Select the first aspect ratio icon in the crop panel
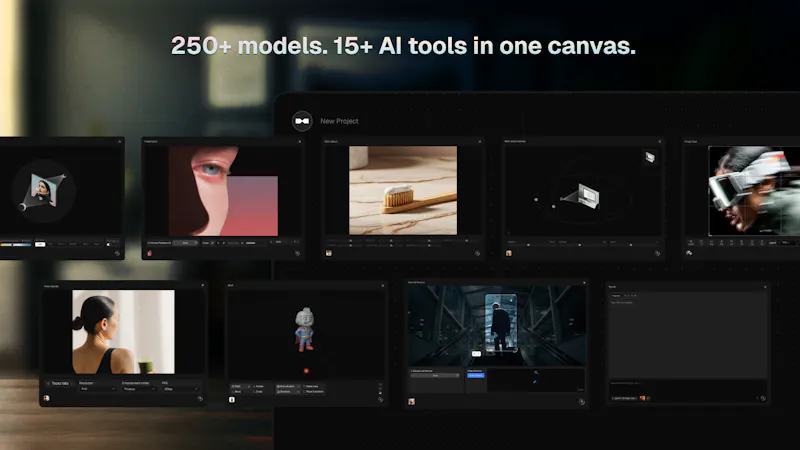The image size is (800, 450). pos(691,243)
